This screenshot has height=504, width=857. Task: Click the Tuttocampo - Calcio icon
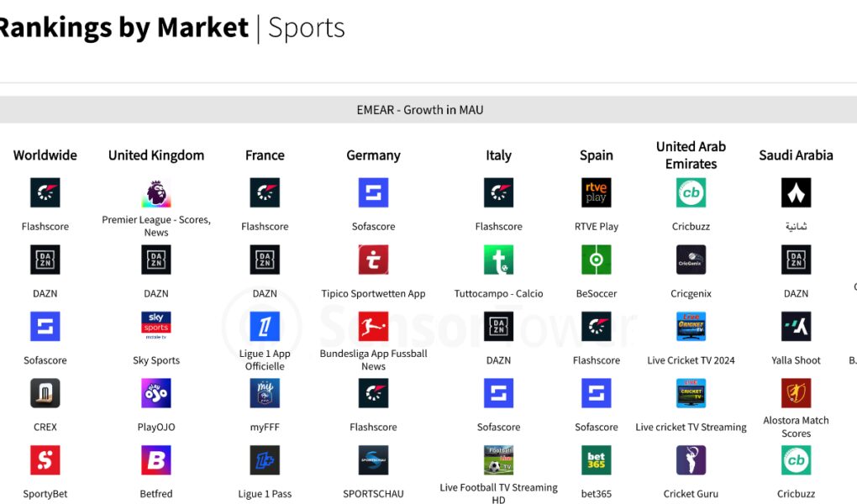(x=498, y=260)
